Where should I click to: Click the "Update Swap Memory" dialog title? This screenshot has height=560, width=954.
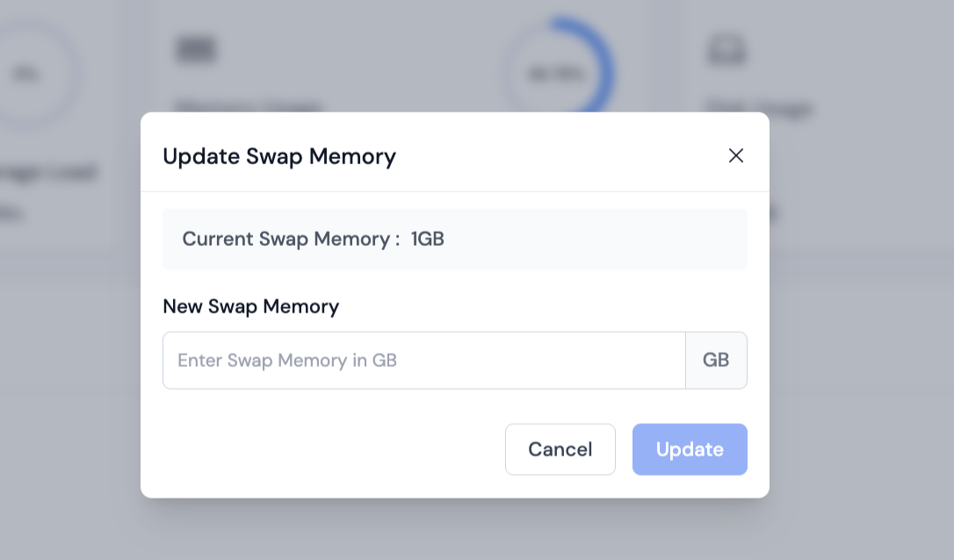coord(279,156)
